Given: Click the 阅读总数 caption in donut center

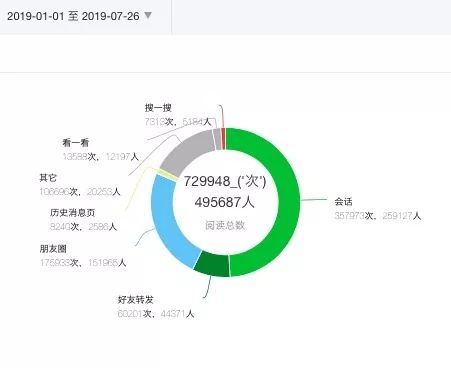Looking at the screenshot, I should coord(225,225).
